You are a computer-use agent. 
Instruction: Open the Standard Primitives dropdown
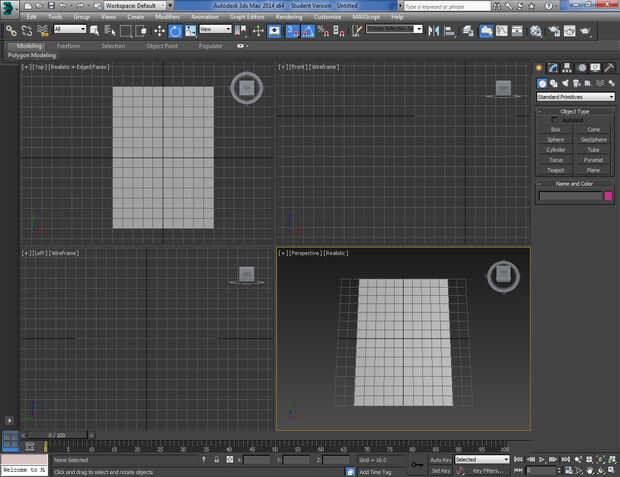pyautogui.click(x=575, y=97)
